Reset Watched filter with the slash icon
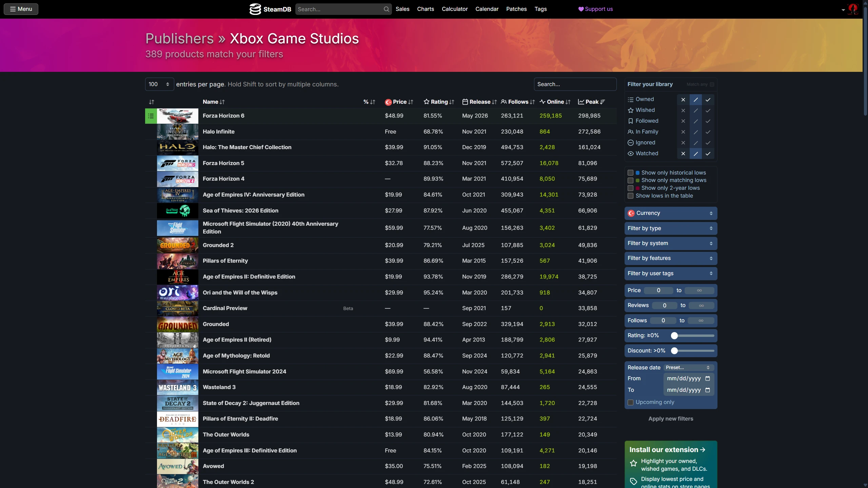The height and width of the screenshot is (488, 868). [696, 154]
